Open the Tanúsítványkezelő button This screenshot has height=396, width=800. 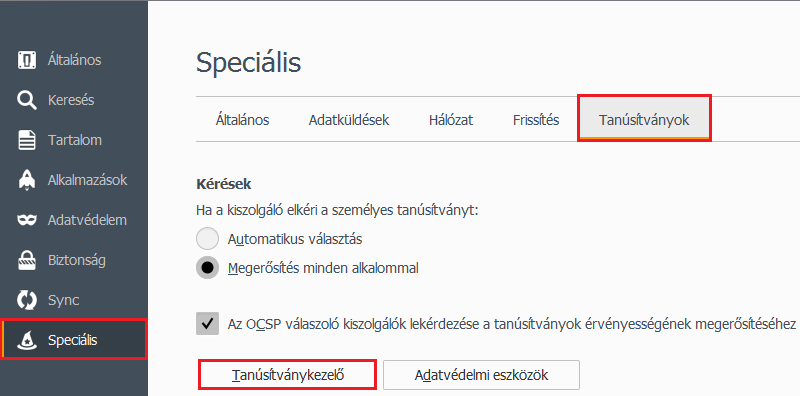pos(288,375)
